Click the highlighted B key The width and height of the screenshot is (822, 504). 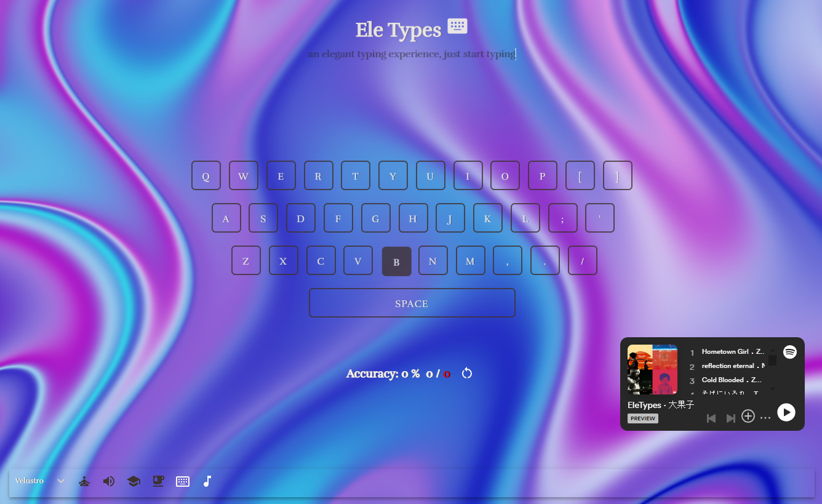pos(396,261)
